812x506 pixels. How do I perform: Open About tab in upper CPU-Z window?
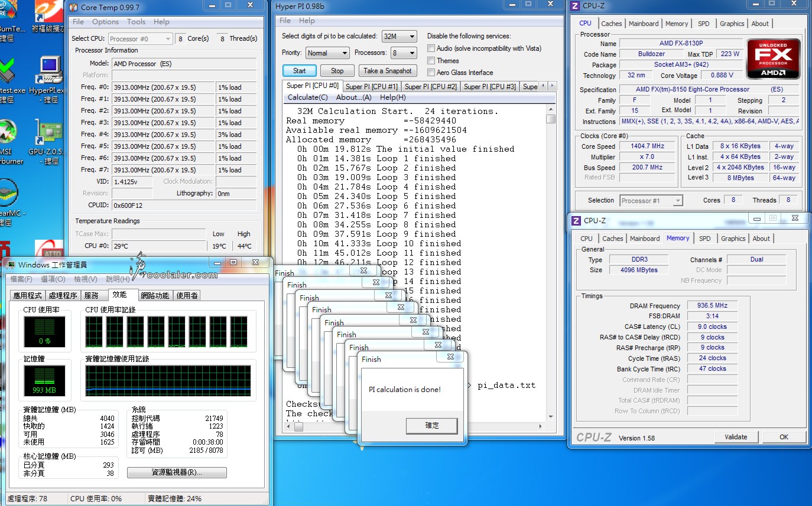[x=760, y=24]
